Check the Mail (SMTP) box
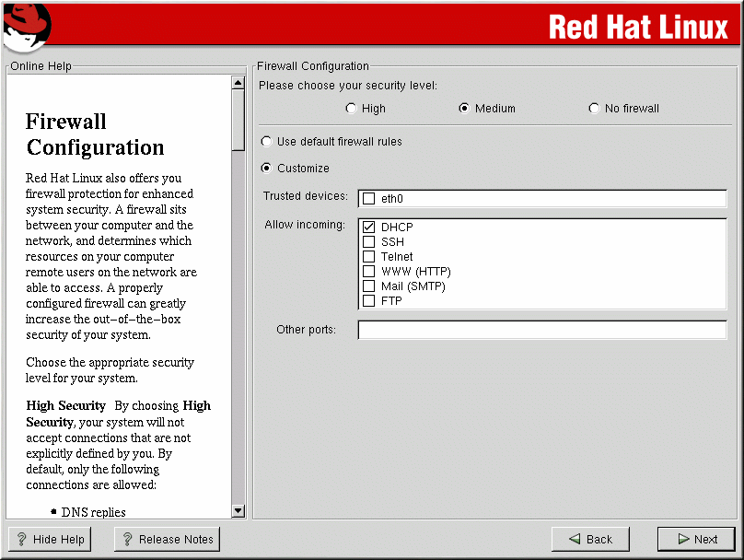 [x=369, y=286]
